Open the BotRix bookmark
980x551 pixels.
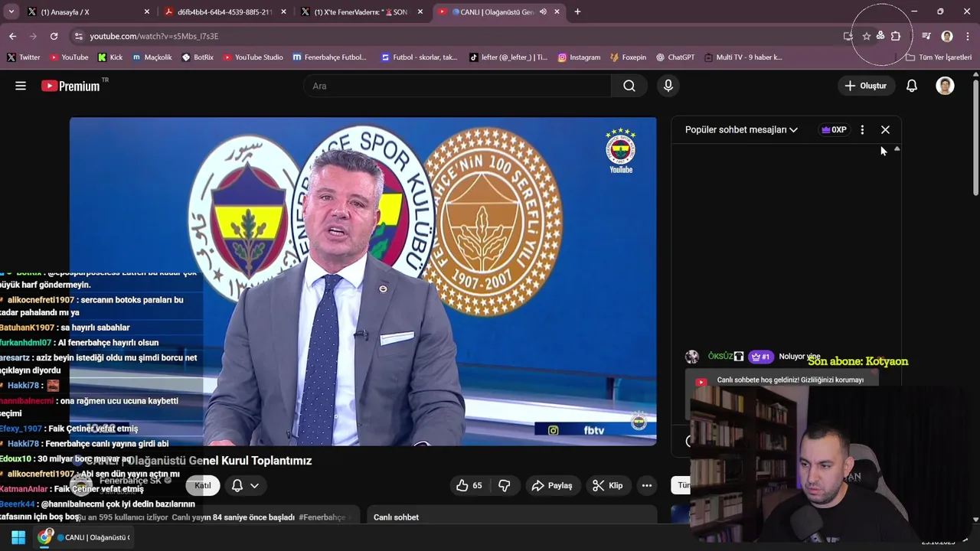click(198, 57)
